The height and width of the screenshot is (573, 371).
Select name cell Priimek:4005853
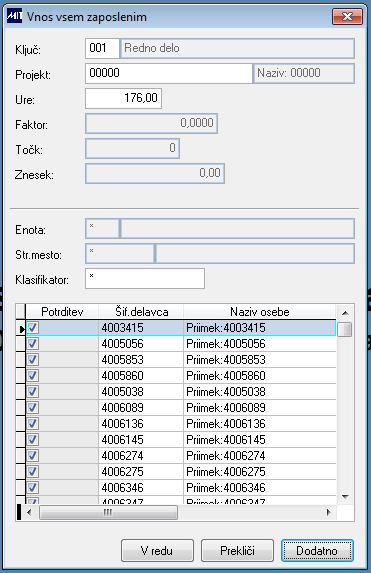(x=260, y=360)
